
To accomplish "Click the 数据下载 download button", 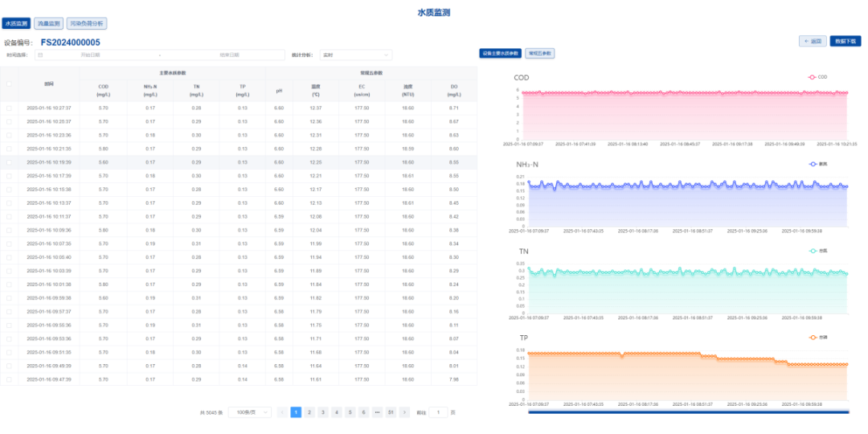I will click(845, 40).
